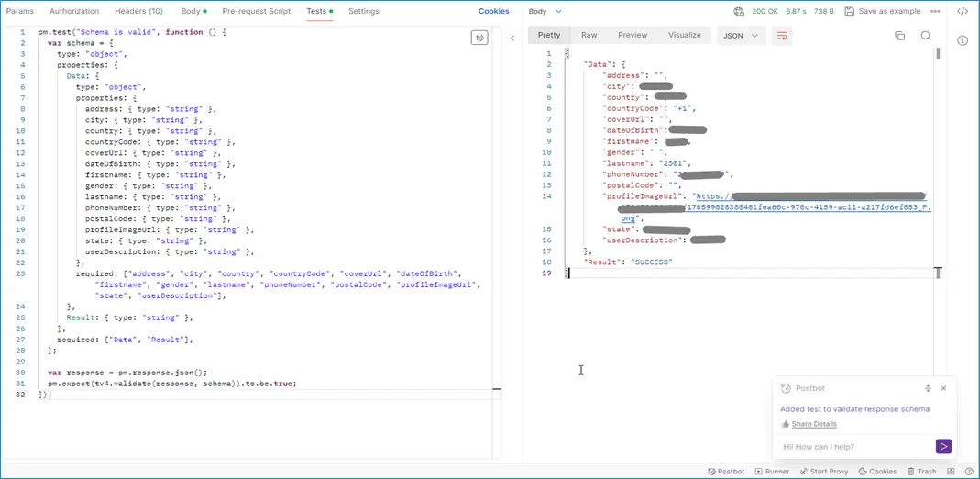The width and height of the screenshot is (980, 479).
Task: Open the response more options ellipsis
Action: pyautogui.click(x=935, y=11)
